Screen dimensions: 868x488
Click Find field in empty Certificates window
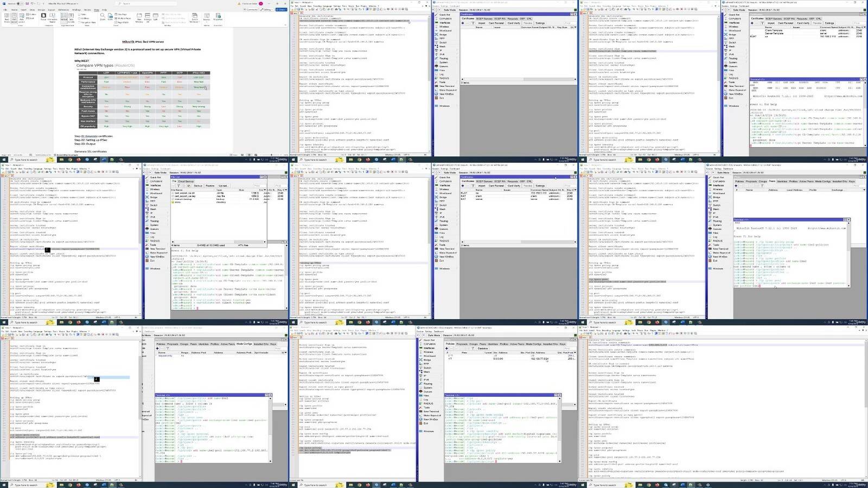570,23
